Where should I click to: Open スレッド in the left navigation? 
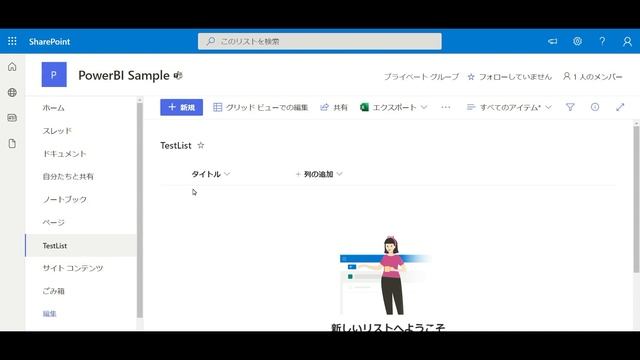click(57, 131)
